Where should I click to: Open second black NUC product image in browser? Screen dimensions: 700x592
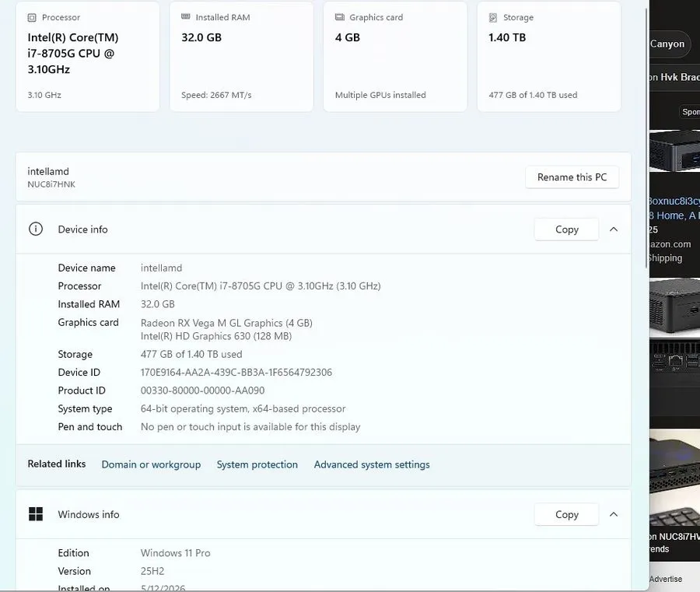674,307
